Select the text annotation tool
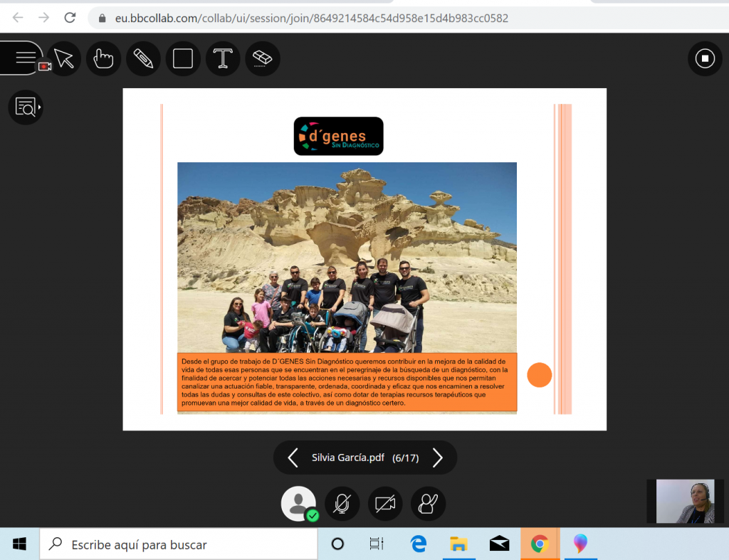The height and width of the screenshot is (560, 729). 223,58
